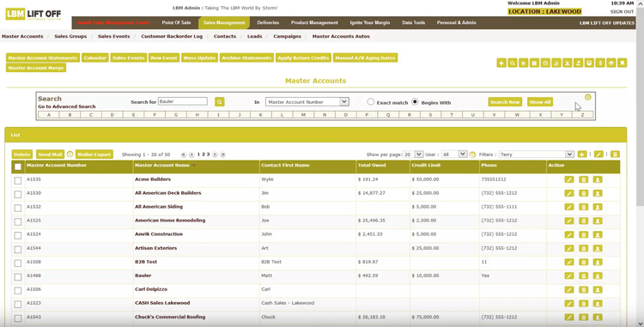Open the contact icon for All American Siding
Viewport: 644px width, 327px height.
(x=598, y=207)
